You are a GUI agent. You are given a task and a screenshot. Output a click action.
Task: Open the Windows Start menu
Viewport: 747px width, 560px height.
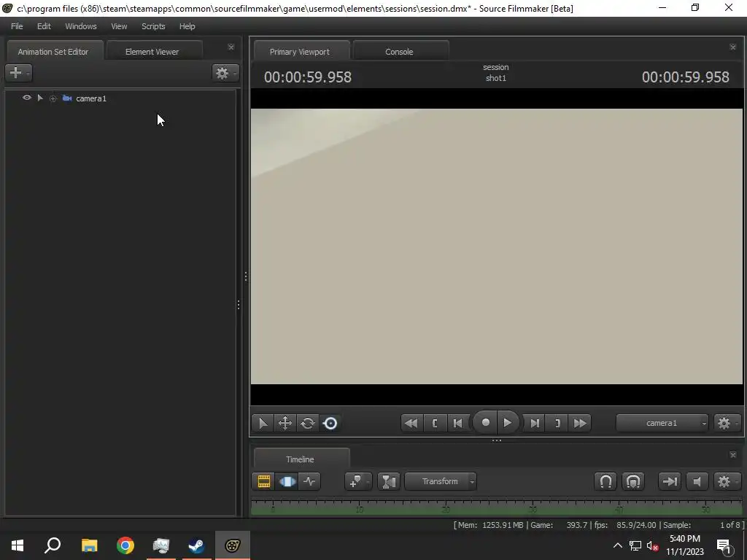18,545
